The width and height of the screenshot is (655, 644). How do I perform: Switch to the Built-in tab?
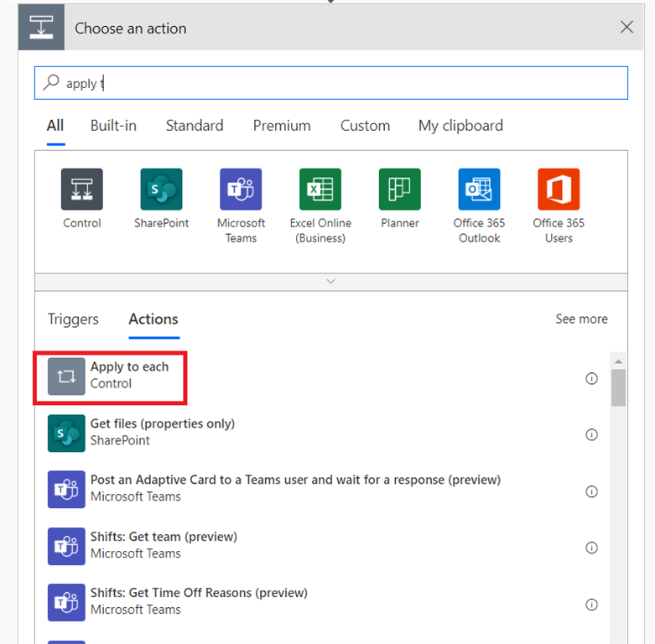pos(113,126)
